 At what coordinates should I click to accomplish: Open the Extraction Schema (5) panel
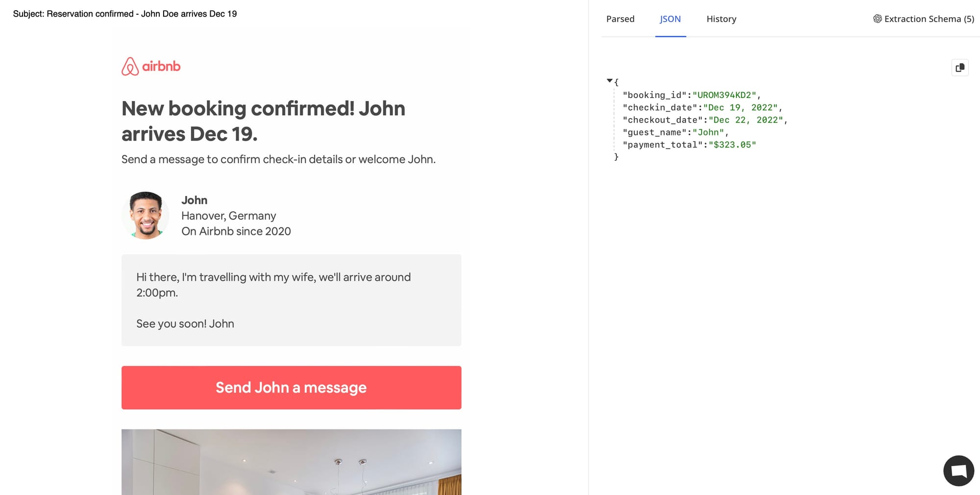[923, 19]
